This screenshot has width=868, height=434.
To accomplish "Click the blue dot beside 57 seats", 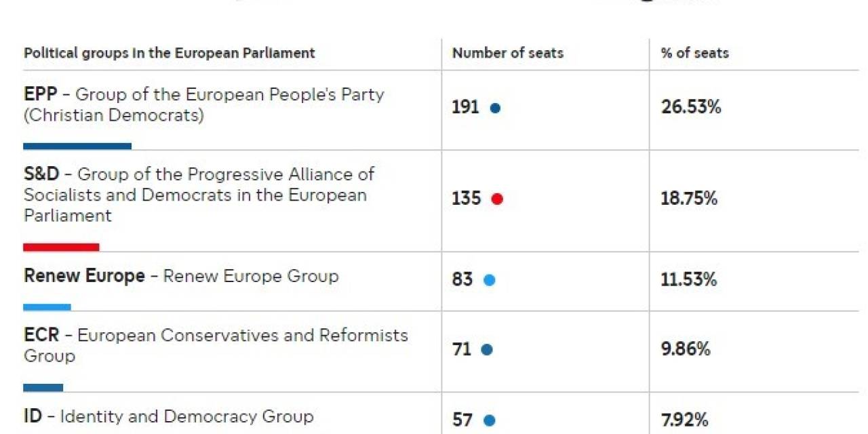I will [x=488, y=420].
